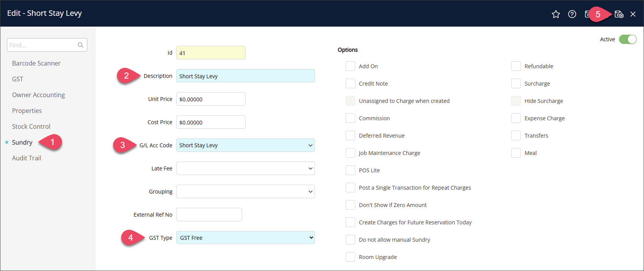Screen dimensions: 644x271
Task: Open help via question mark icon
Action: click(572, 14)
